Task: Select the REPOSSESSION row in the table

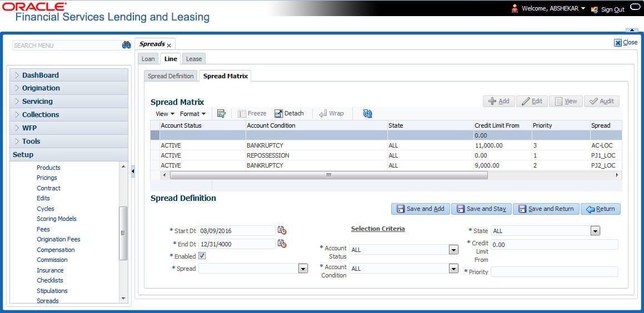Action: point(386,155)
